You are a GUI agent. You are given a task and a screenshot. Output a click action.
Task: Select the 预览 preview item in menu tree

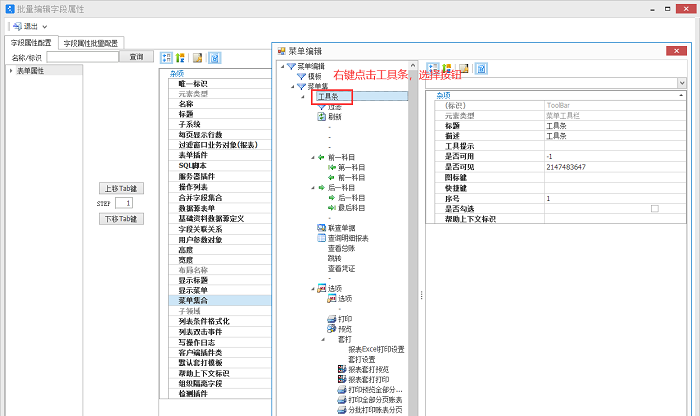point(344,328)
